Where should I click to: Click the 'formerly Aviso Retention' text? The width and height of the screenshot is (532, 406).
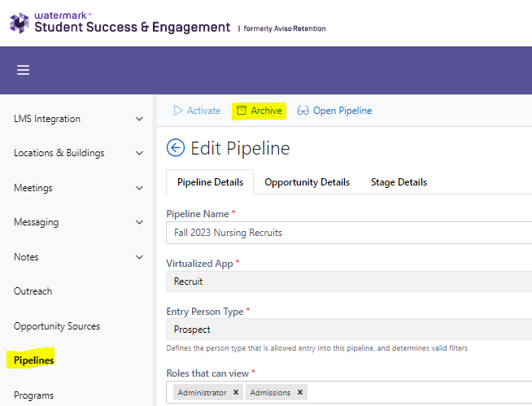285,28
